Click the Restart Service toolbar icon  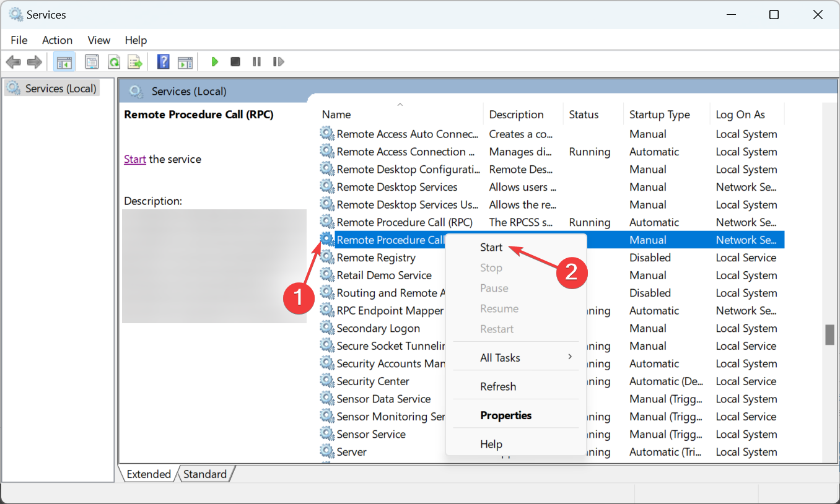pos(279,62)
